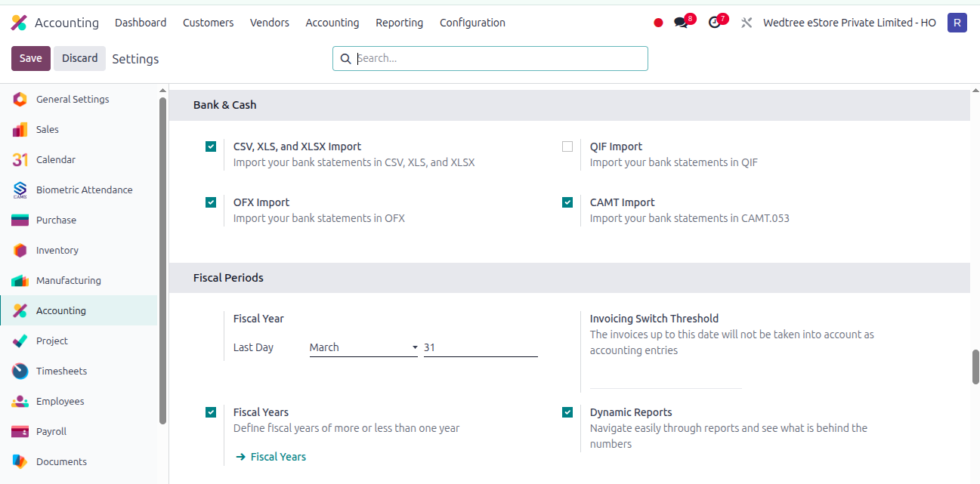Click the Dashboard menu item
The height and width of the screenshot is (484, 980).
(141, 23)
